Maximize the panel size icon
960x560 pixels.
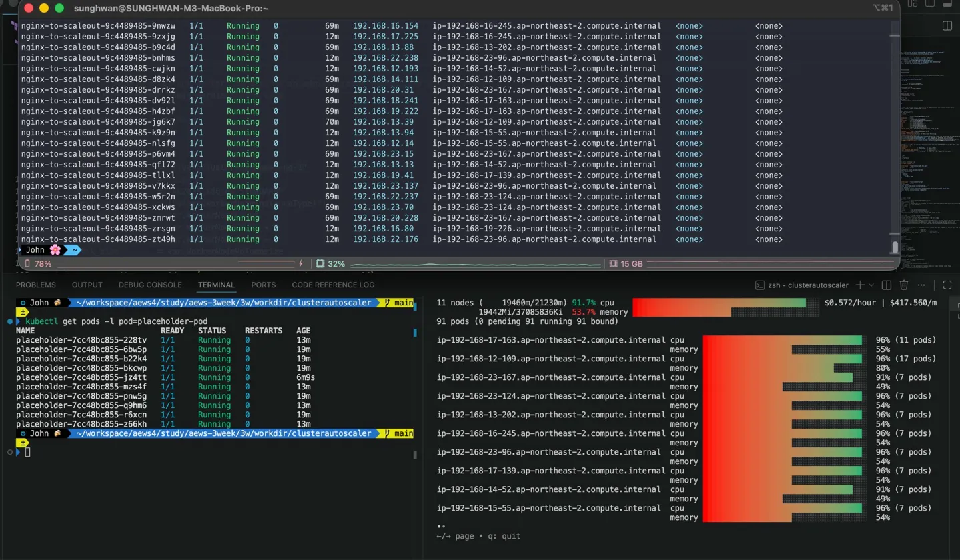pyautogui.click(x=947, y=285)
